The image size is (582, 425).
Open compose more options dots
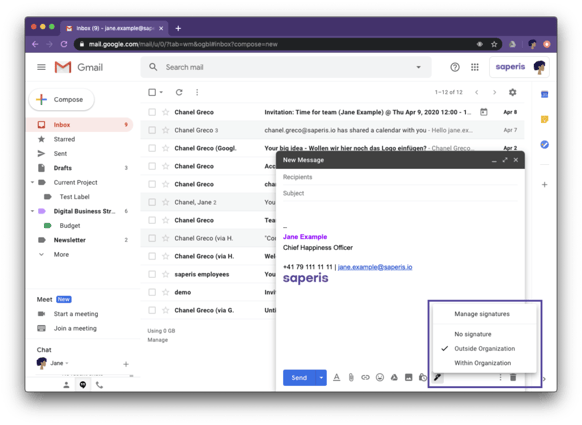point(500,377)
